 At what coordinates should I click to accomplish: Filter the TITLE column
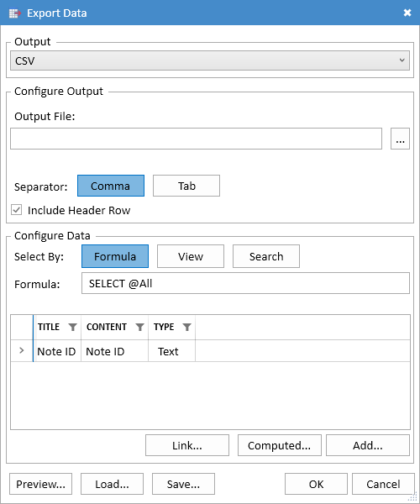point(72,327)
